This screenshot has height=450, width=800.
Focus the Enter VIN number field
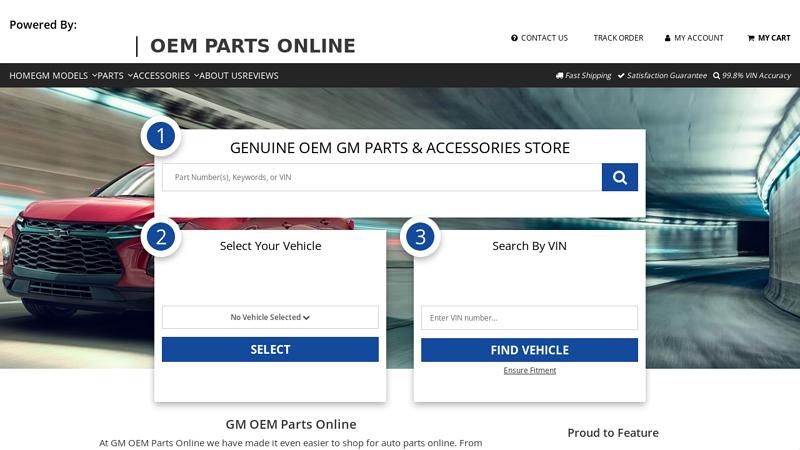point(530,318)
